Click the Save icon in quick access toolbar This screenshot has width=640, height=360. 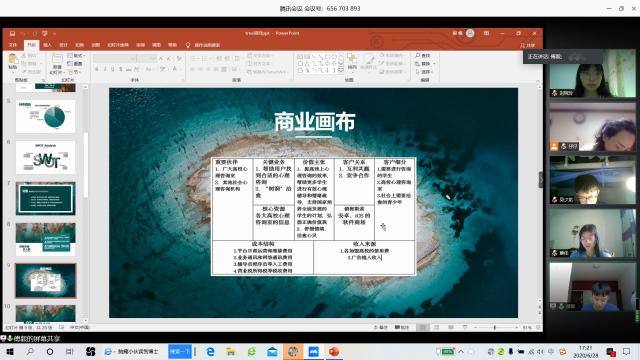click(12, 33)
